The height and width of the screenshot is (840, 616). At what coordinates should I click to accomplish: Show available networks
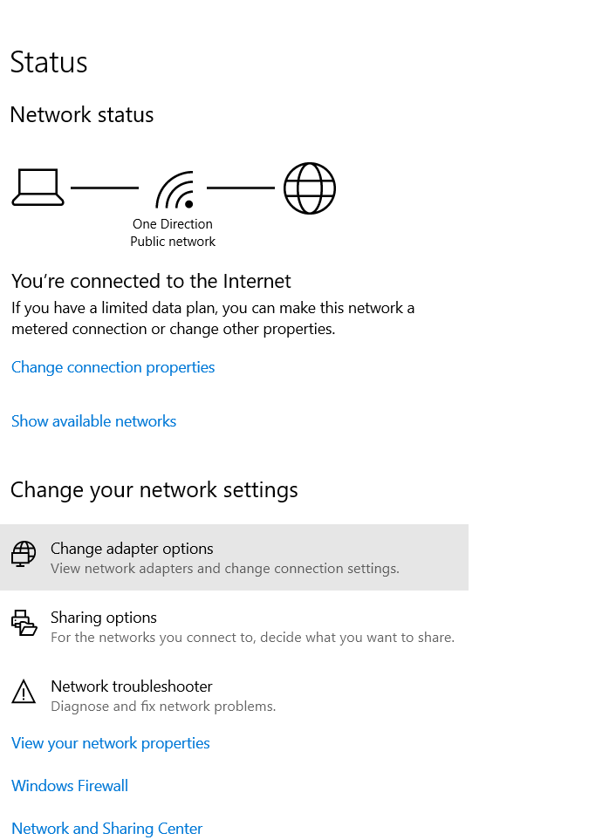[x=93, y=421]
